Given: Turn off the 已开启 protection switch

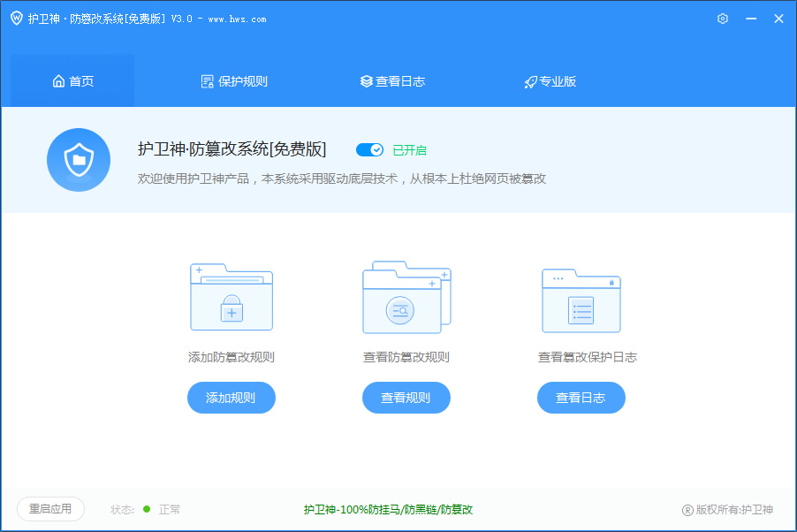Looking at the screenshot, I should (x=369, y=149).
